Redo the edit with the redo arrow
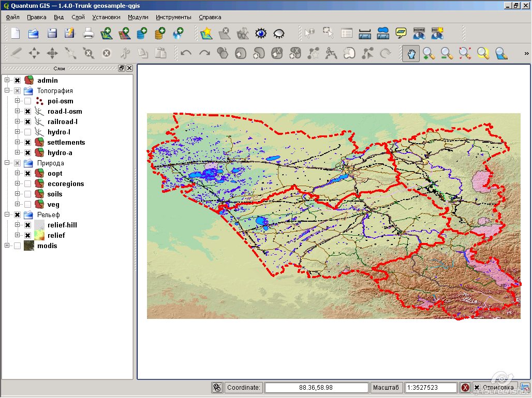Image resolution: width=532 pixels, height=398 pixels. [204, 53]
